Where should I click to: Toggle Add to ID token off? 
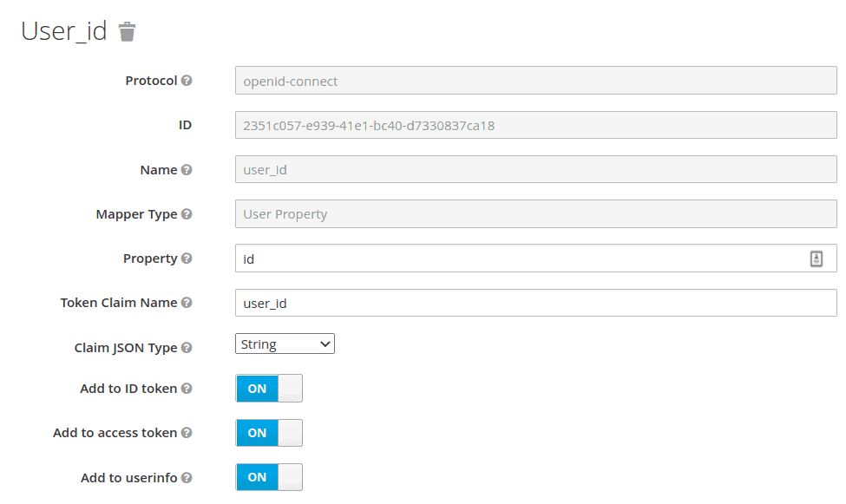(268, 388)
